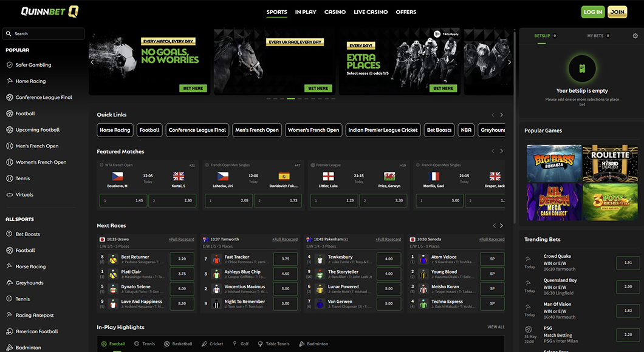
Task: Click Bet Here on Extra Places banner
Action: pos(443,88)
